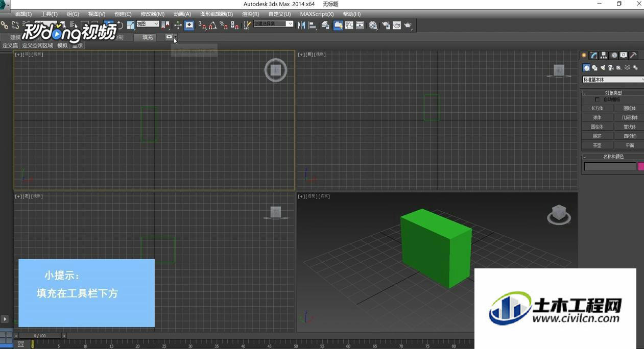Switch to the Hierarchy command panel tab
This screenshot has height=349, width=644.
click(604, 55)
